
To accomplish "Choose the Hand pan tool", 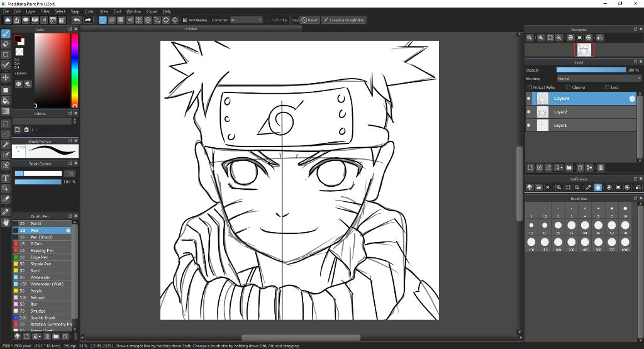I will (x=6, y=222).
